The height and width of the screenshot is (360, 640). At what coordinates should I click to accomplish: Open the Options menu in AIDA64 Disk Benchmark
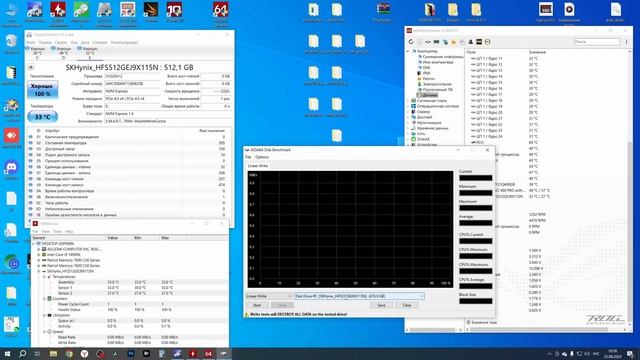[262, 157]
